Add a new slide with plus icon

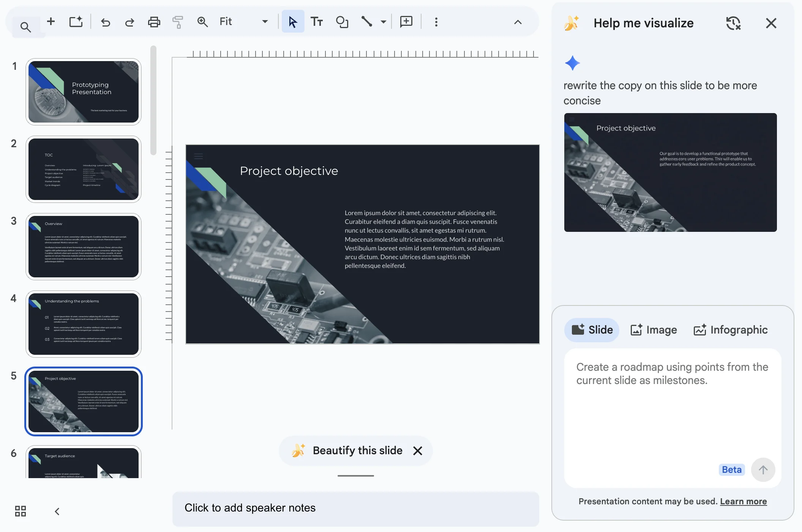[51, 22]
